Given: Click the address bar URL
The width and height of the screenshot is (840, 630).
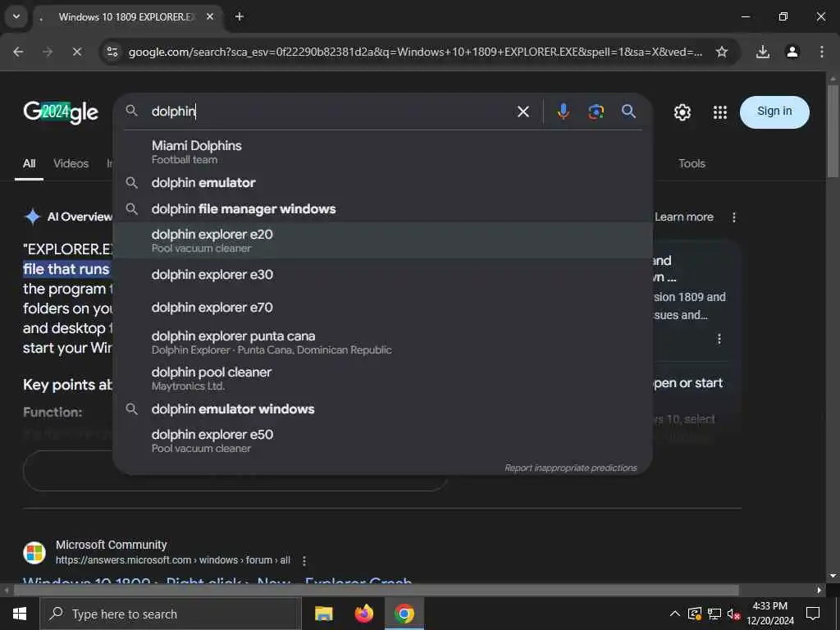Looking at the screenshot, I should 415,52.
